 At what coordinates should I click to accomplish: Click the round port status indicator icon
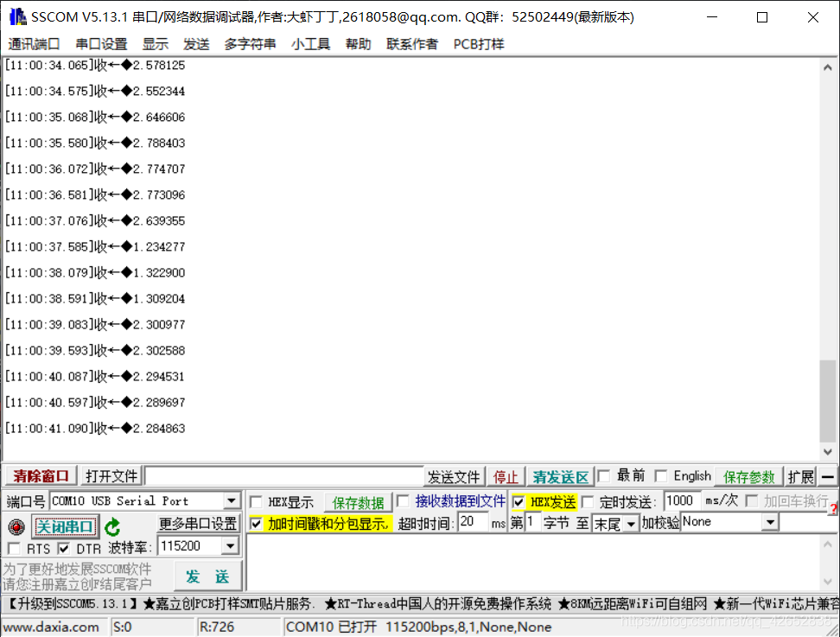click(x=16, y=525)
